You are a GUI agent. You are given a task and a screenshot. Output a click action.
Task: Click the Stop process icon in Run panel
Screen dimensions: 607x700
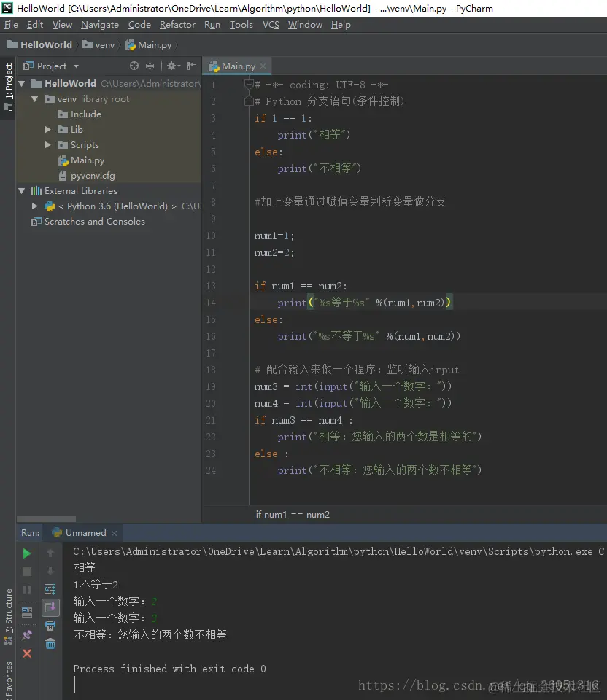(26, 572)
